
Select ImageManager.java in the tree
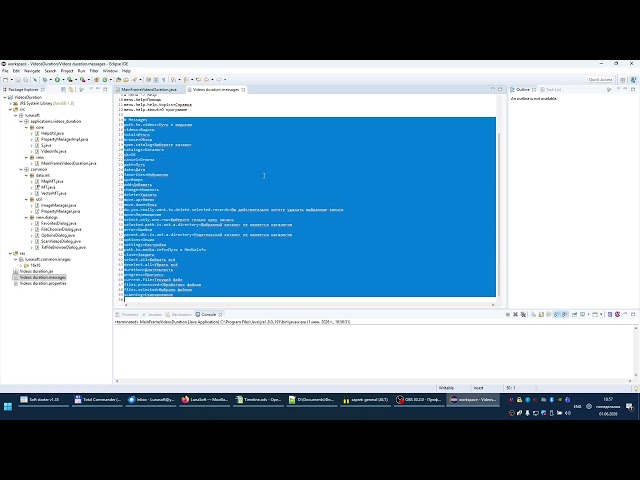coord(58,205)
